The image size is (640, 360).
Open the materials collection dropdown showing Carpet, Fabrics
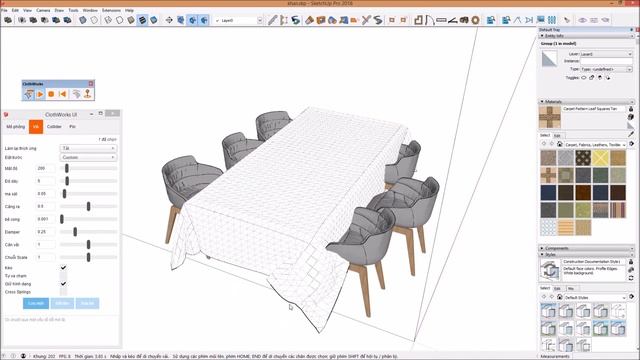(595, 144)
